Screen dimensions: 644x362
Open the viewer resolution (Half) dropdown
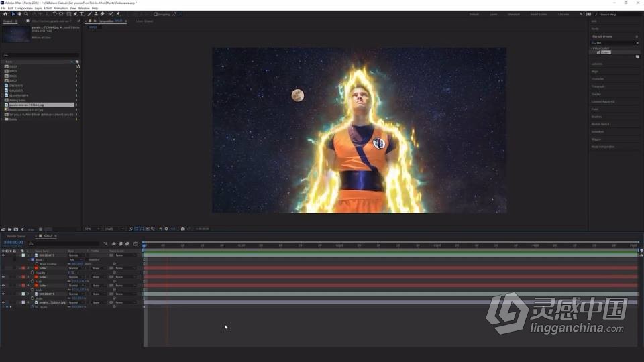[114, 229]
